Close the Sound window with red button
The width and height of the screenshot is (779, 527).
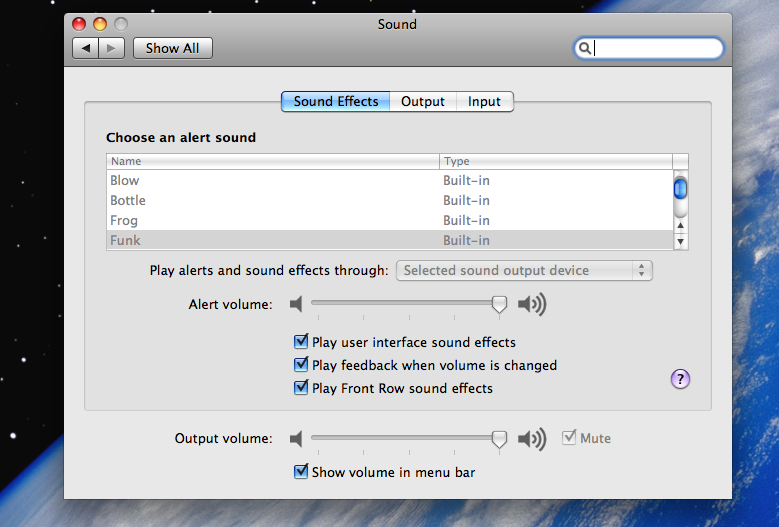click(79, 24)
